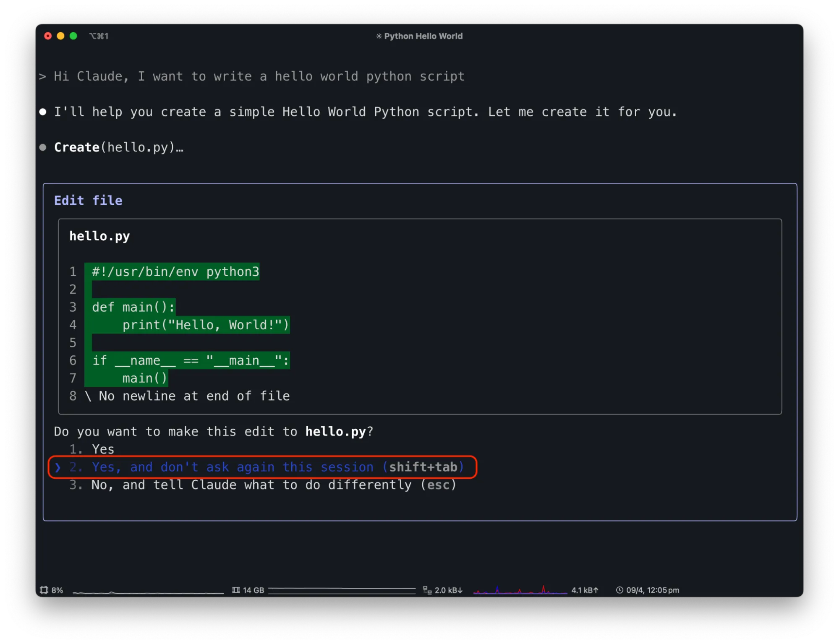The image size is (839, 644).
Task: Click the network traffic sparkline graph
Action: pos(520,590)
